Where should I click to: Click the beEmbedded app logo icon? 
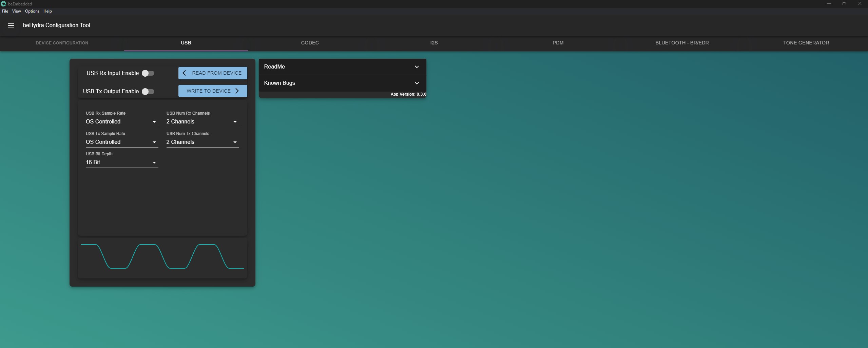coord(3,4)
